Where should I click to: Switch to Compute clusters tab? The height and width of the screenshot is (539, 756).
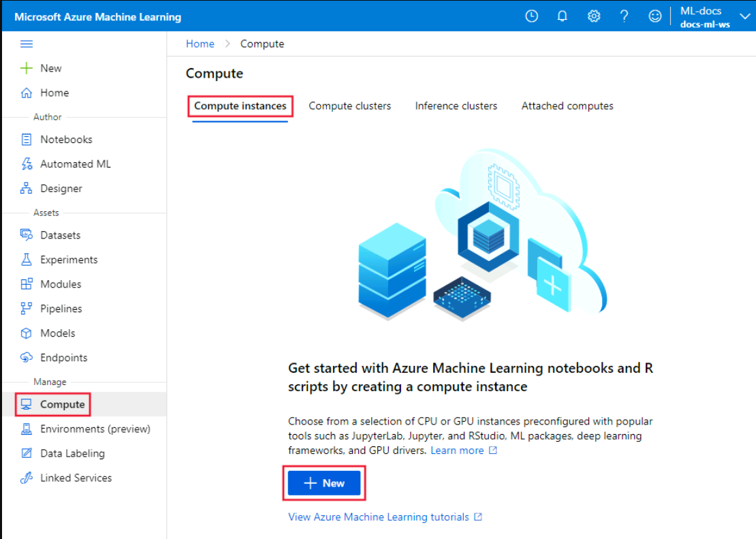(x=349, y=106)
